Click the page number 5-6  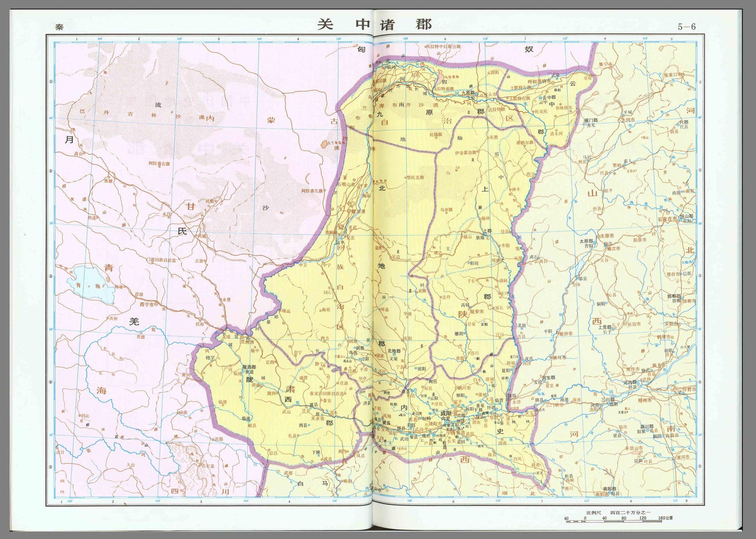(686, 27)
